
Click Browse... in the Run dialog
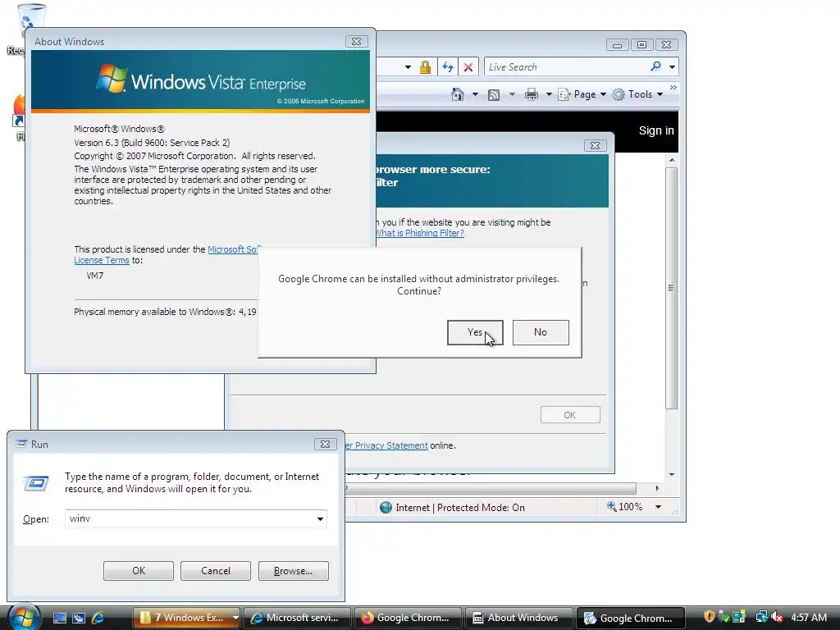click(293, 571)
